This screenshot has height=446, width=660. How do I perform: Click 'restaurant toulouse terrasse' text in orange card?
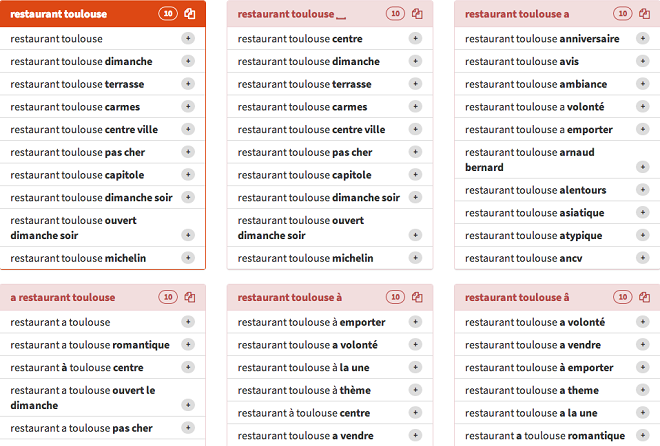click(77, 84)
